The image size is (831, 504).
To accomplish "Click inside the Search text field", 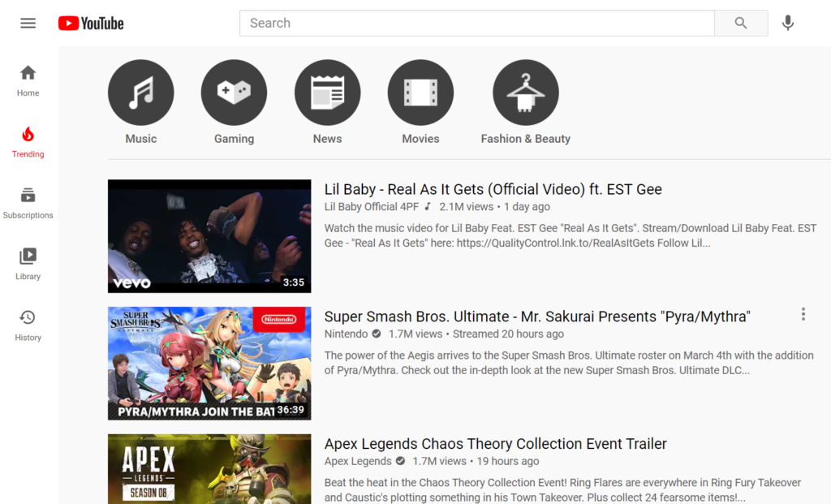I will 477,24.
